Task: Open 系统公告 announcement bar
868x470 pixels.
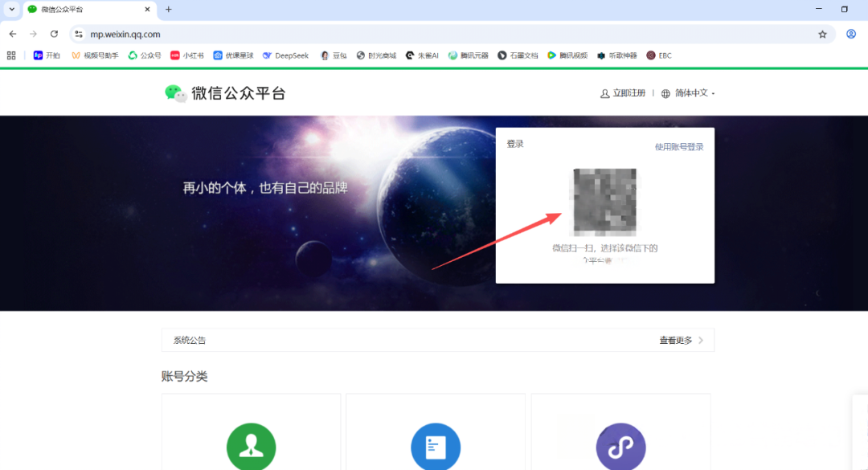Action: point(438,340)
